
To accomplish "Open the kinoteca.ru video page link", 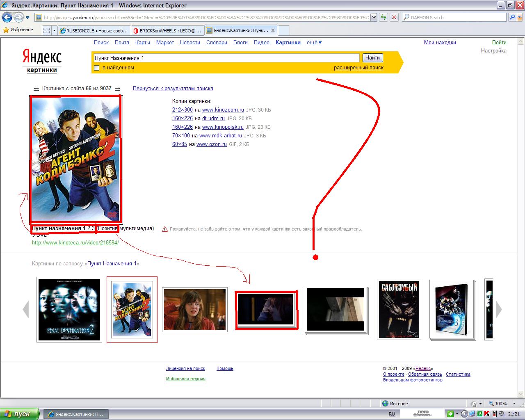I will point(75,243).
